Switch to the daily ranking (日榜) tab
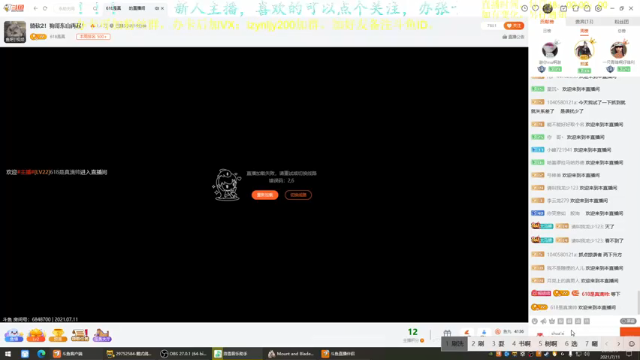Image resolution: width=640 pixels, height=360 pixels. pyautogui.click(x=547, y=31)
